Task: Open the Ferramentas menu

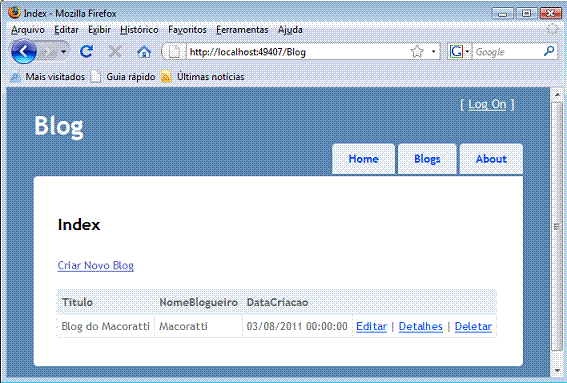Action: pos(242,30)
